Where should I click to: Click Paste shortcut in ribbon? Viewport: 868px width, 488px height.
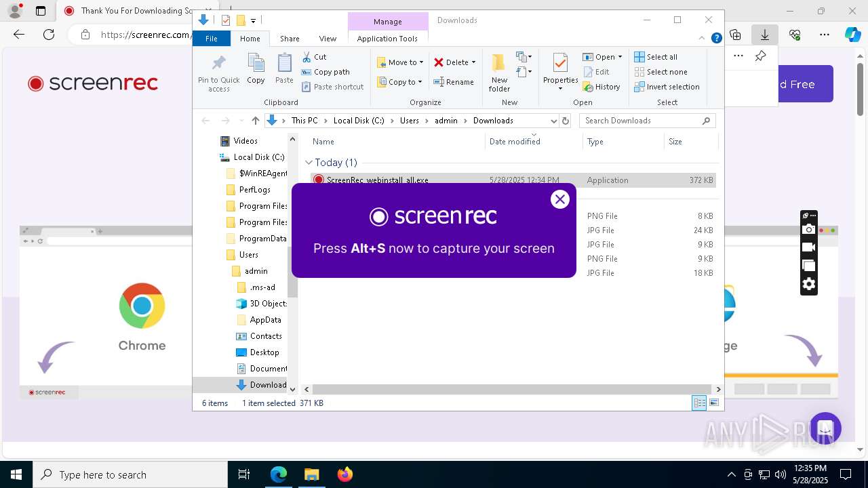click(x=332, y=87)
